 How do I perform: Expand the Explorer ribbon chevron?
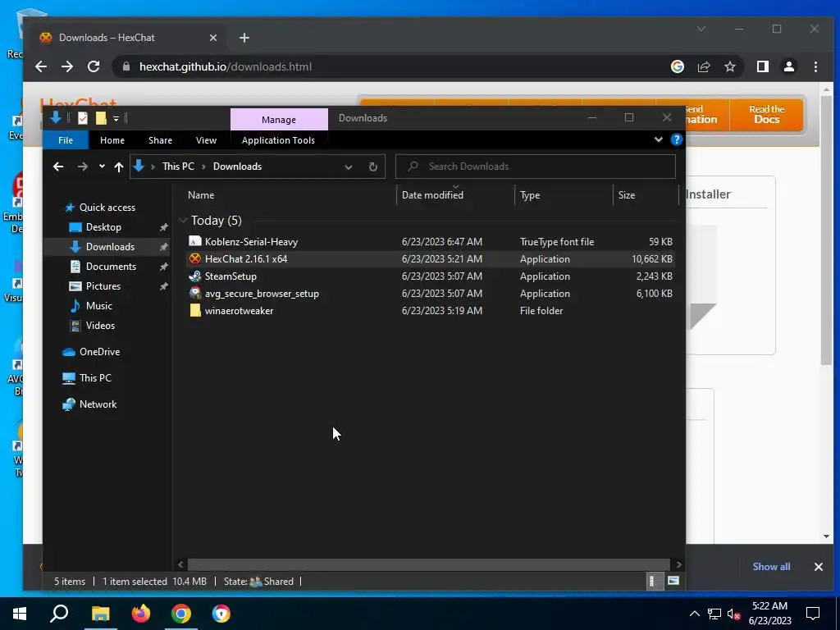pos(659,139)
